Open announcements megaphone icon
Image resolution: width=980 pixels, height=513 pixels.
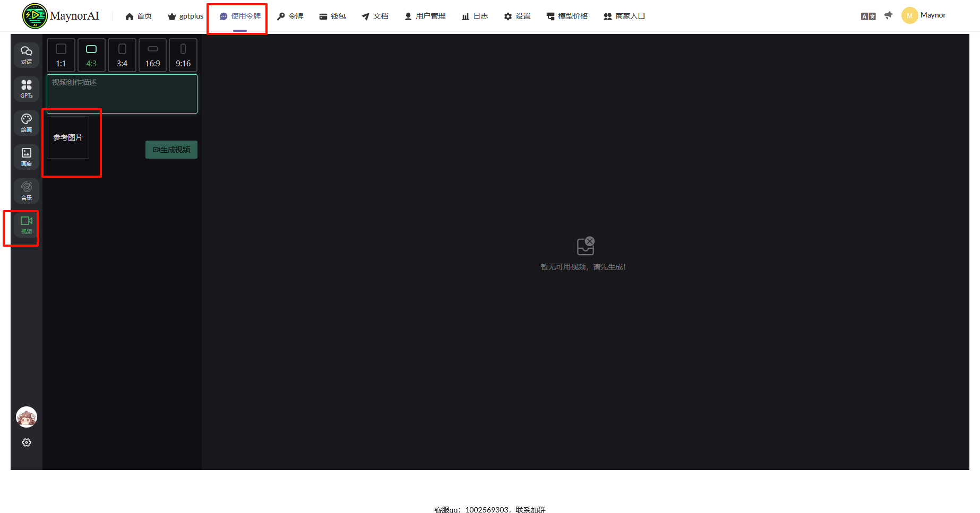click(888, 15)
